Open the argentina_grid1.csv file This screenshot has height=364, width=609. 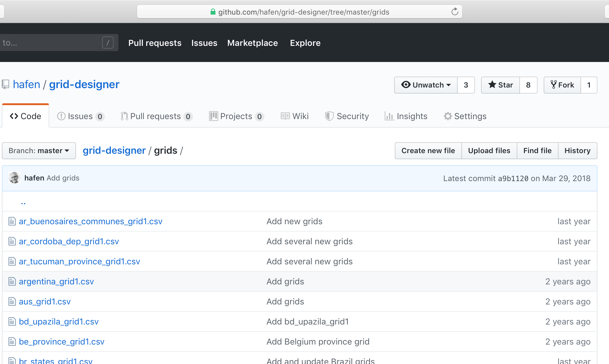(56, 281)
